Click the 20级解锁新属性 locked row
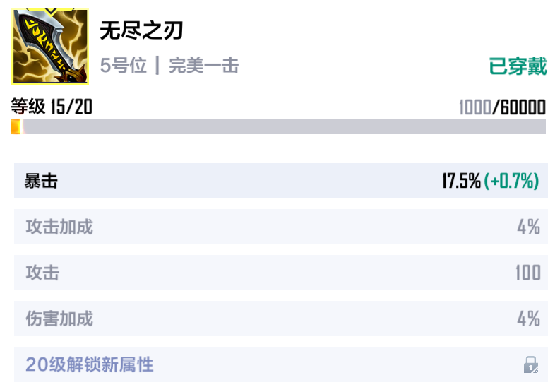This screenshot has height=392, width=555. coord(281,364)
